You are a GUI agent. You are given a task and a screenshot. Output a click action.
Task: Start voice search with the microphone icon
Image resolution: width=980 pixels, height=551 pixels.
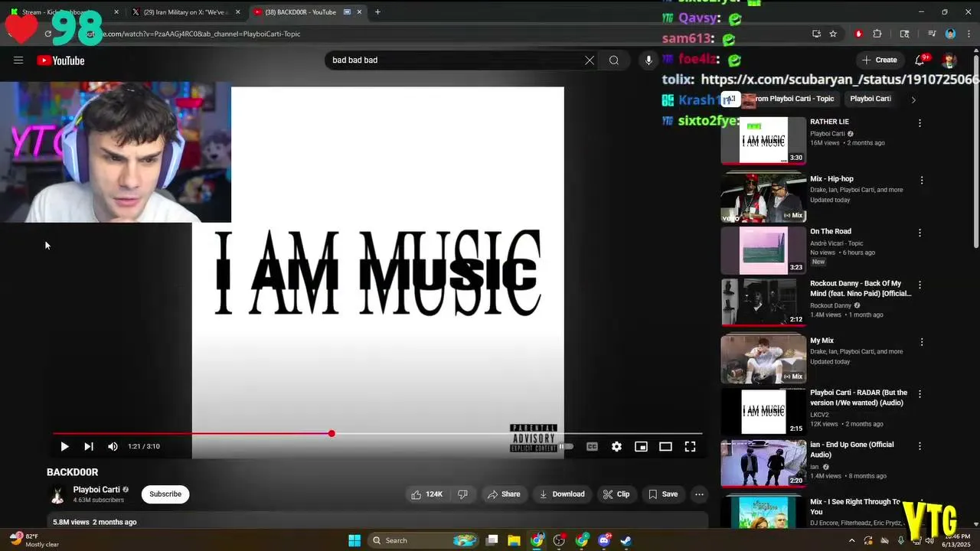[648, 60]
